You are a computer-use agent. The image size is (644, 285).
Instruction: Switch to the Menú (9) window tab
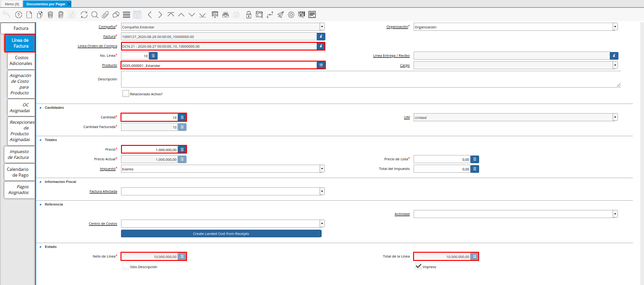12,4
